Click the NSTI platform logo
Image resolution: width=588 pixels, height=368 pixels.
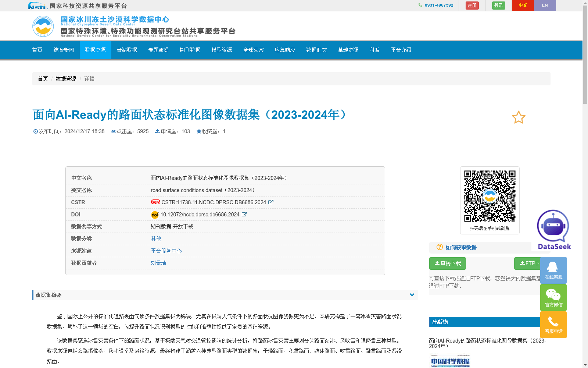[x=37, y=6]
